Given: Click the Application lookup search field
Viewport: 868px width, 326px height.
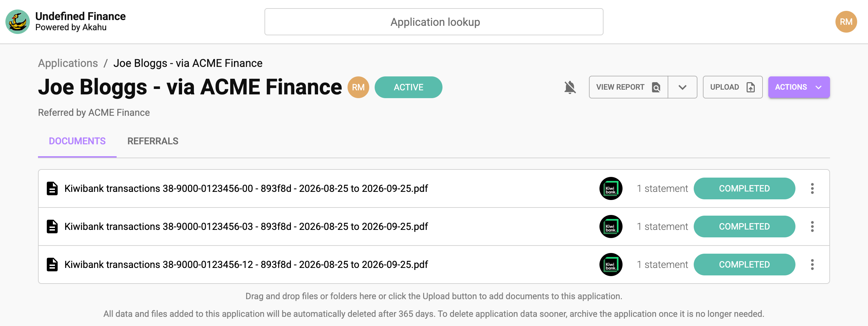Looking at the screenshot, I should [x=434, y=22].
